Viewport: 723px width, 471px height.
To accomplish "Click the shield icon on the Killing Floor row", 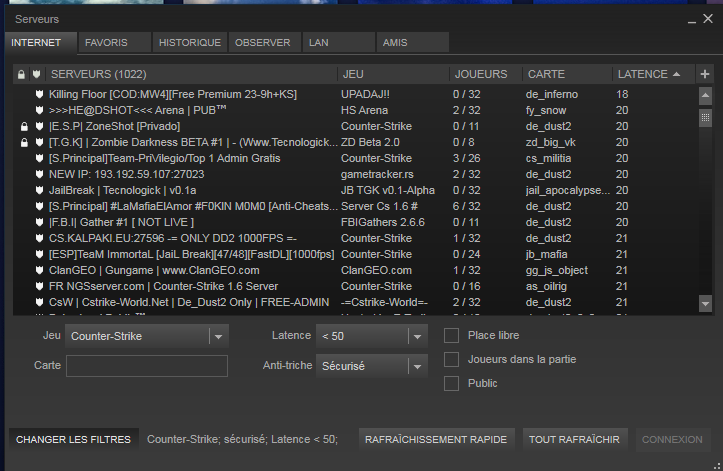I will coord(40,95).
